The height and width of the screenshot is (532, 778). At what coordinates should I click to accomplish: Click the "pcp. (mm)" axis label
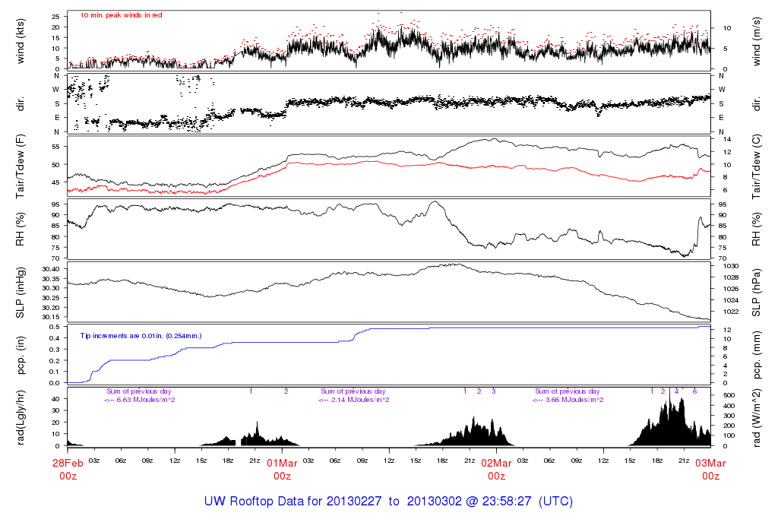[756, 356]
